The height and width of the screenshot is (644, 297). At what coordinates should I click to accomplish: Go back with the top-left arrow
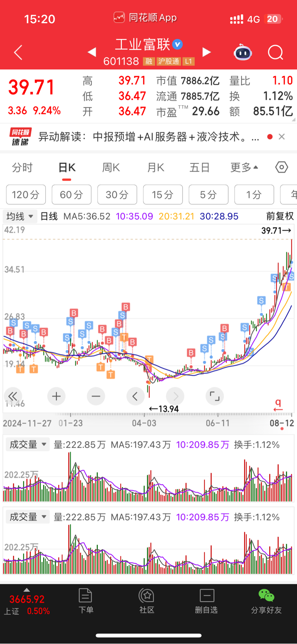click(x=18, y=52)
